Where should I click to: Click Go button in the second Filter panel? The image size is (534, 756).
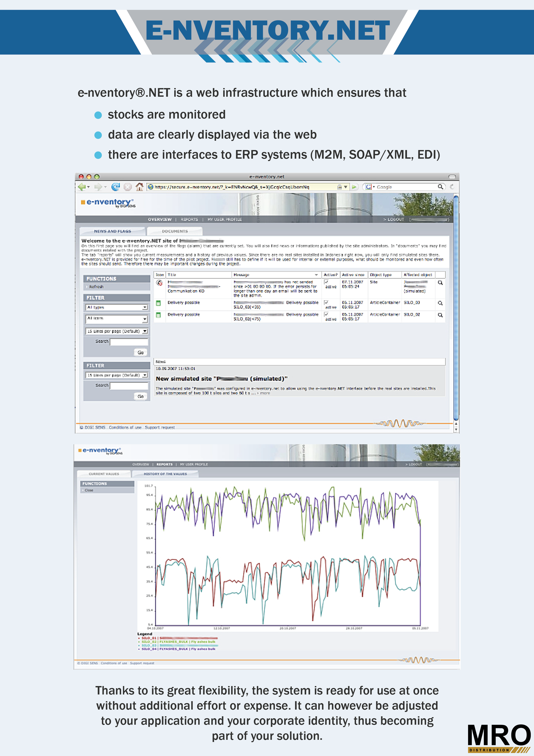coord(140,397)
